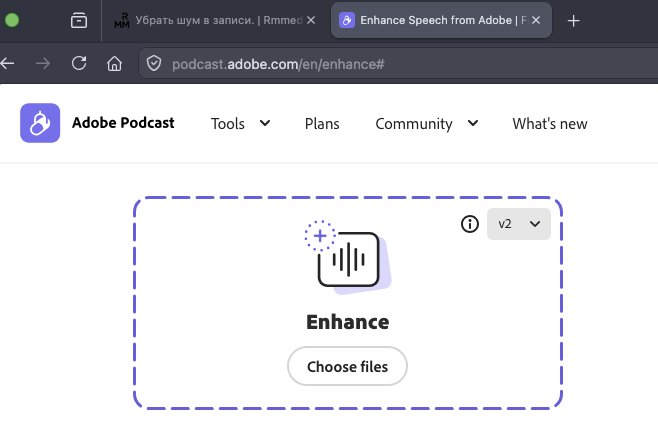This screenshot has width=658, height=434.
Task: Reload the page with refresh icon
Action: pos(79,64)
